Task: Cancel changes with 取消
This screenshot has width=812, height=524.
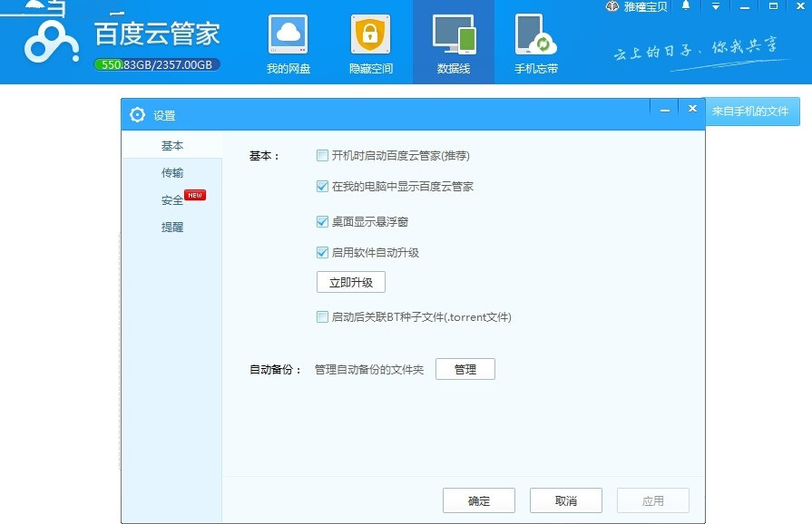Action: pos(566,500)
